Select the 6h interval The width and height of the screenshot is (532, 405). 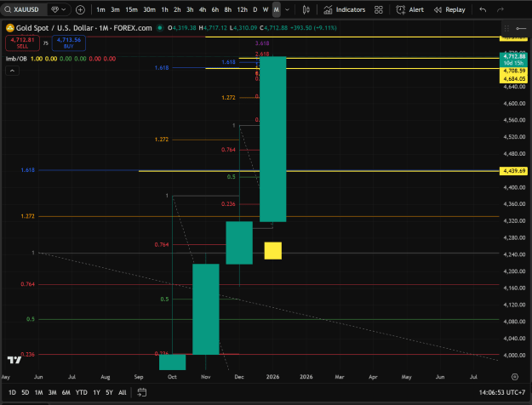point(215,10)
